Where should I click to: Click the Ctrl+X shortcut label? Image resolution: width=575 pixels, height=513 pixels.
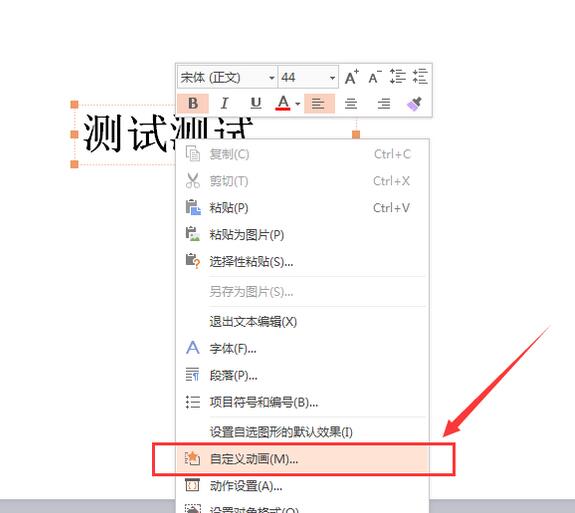pyautogui.click(x=391, y=181)
